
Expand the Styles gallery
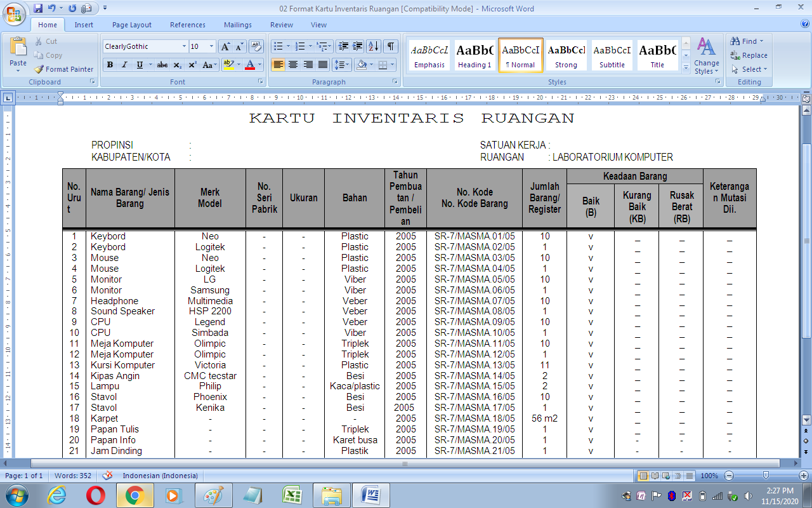pyautogui.click(x=686, y=67)
